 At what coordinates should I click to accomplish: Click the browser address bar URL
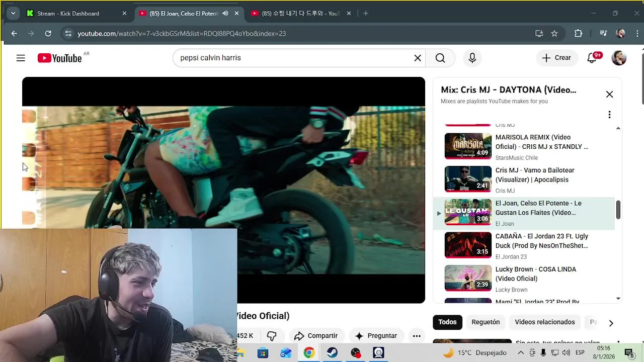(x=182, y=34)
